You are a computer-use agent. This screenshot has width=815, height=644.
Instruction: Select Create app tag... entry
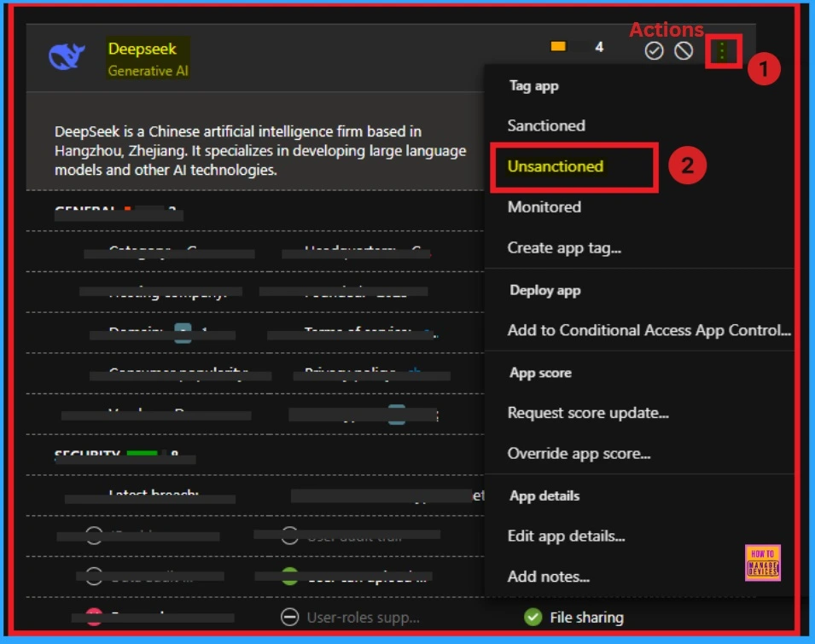pyautogui.click(x=564, y=248)
